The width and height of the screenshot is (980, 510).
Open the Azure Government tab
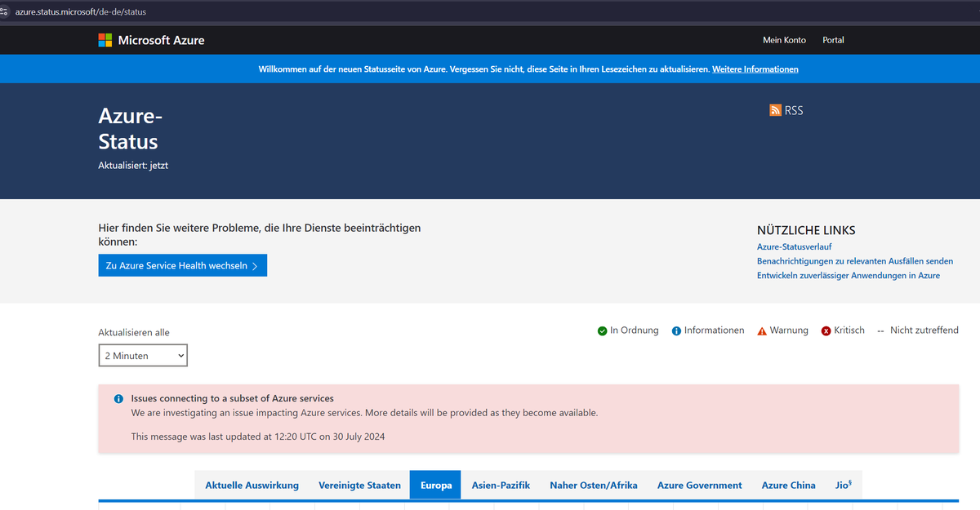(x=700, y=485)
